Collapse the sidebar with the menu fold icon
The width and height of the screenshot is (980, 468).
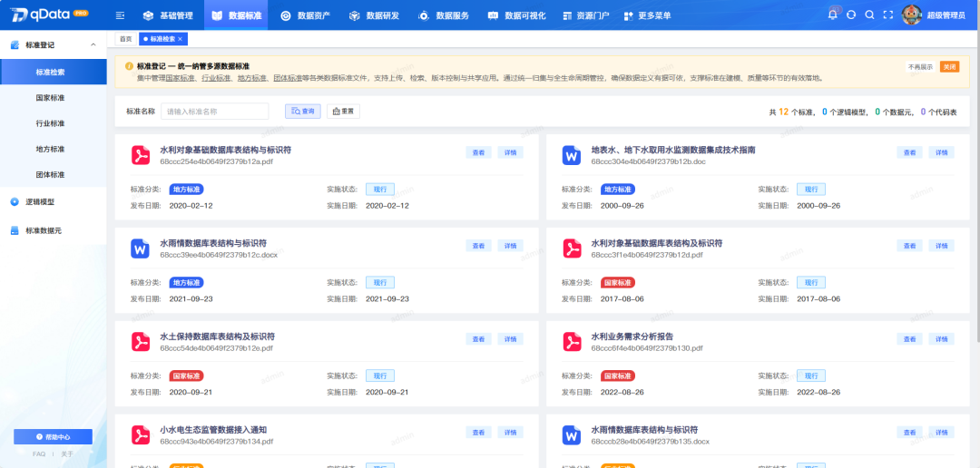pyautogui.click(x=121, y=15)
